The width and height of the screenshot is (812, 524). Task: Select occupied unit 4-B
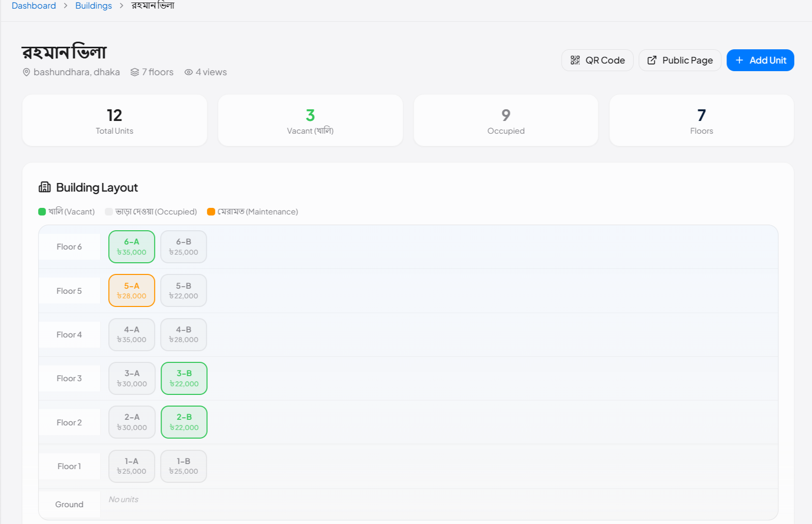[x=184, y=334]
